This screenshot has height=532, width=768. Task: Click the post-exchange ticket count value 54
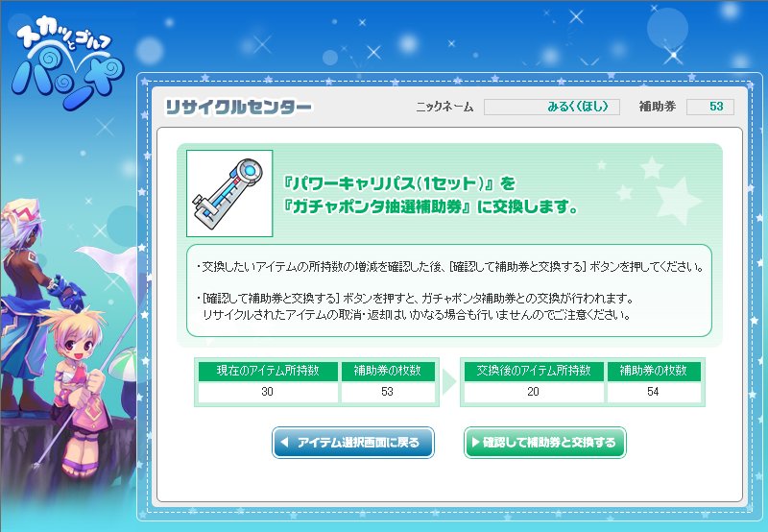(654, 392)
